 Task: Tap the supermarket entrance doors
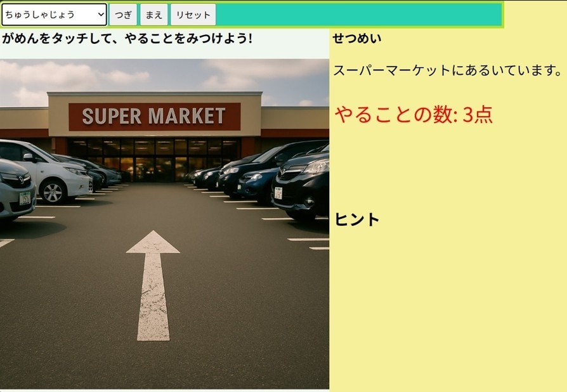(155, 169)
